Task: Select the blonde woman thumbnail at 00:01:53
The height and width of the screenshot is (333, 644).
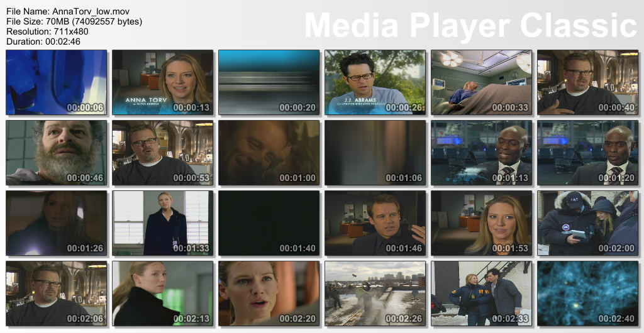Action: [x=481, y=223]
